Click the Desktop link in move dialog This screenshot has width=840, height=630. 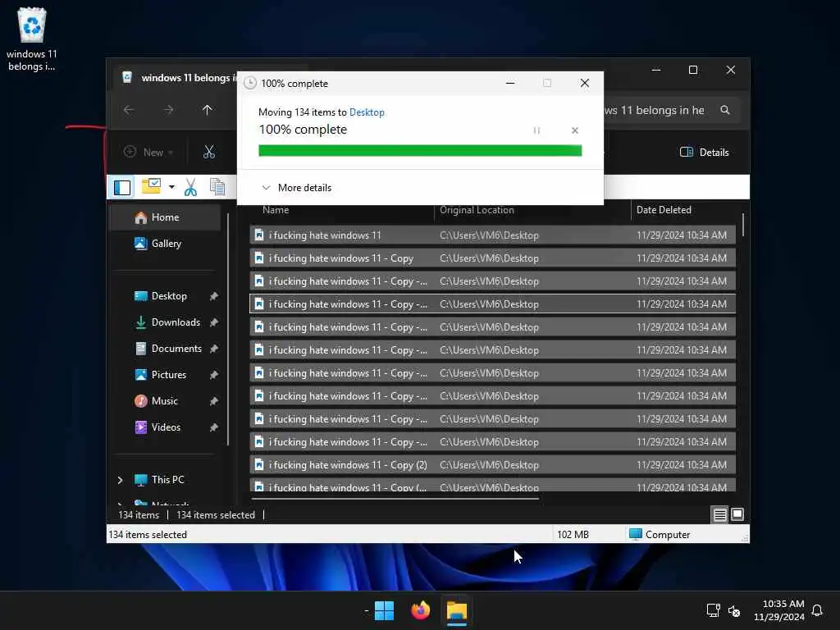click(x=367, y=112)
